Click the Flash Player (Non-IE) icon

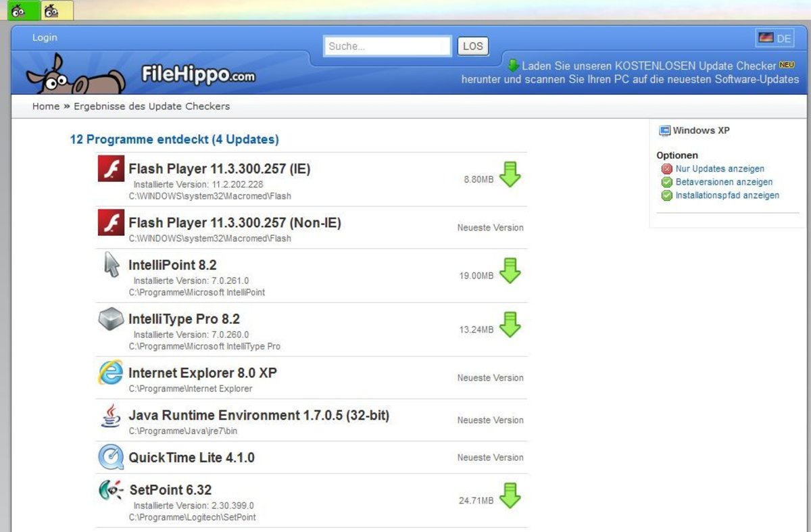tap(111, 222)
